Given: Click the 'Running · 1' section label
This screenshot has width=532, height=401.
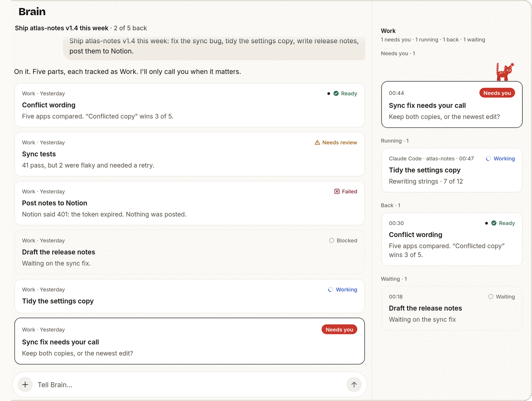Looking at the screenshot, I should [395, 141].
